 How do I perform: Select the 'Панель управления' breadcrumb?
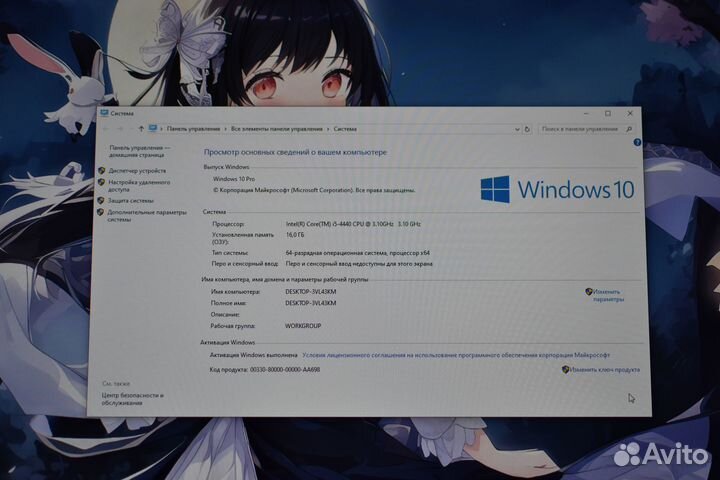pyautogui.click(x=194, y=129)
